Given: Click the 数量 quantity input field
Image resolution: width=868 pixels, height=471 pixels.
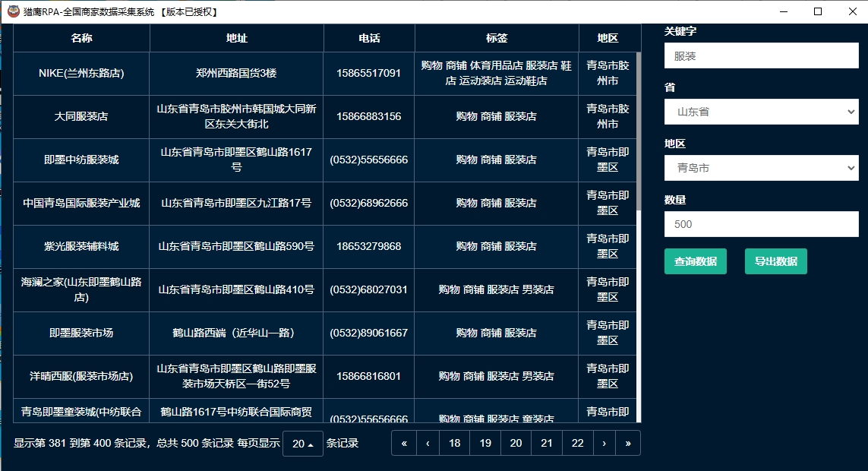Looking at the screenshot, I should tap(761, 224).
